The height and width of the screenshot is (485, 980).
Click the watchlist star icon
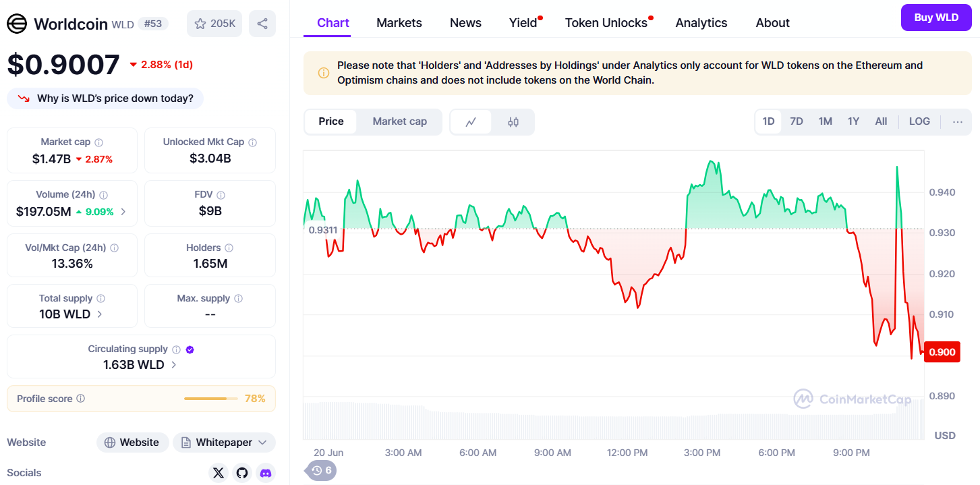(200, 23)
